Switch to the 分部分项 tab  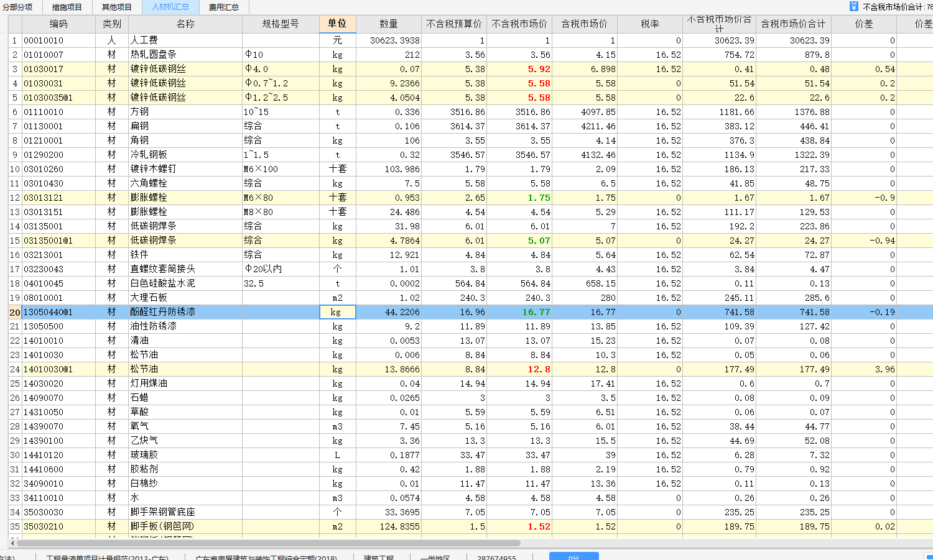17,7
